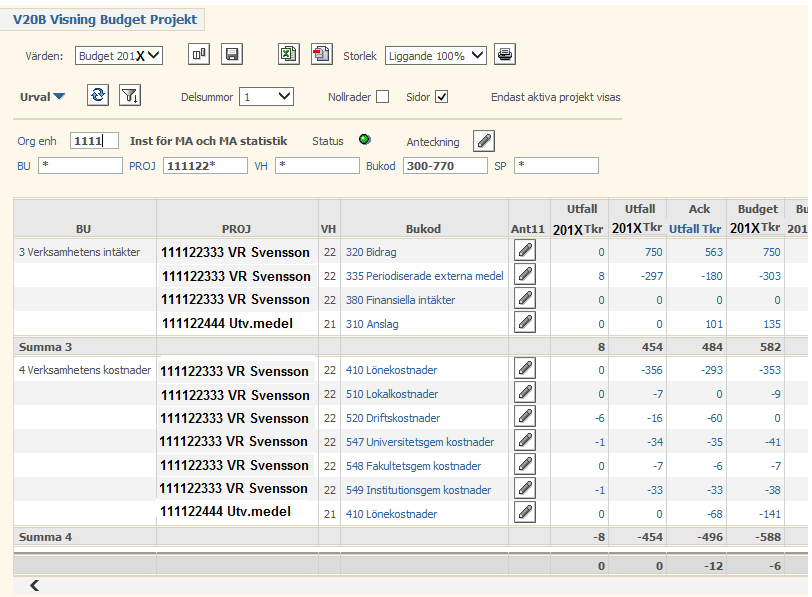Image resolution: width=812 pixels, height=597 pixels.
Task: Open the Delsummor dropdown
Action: (x=266, y=97)
